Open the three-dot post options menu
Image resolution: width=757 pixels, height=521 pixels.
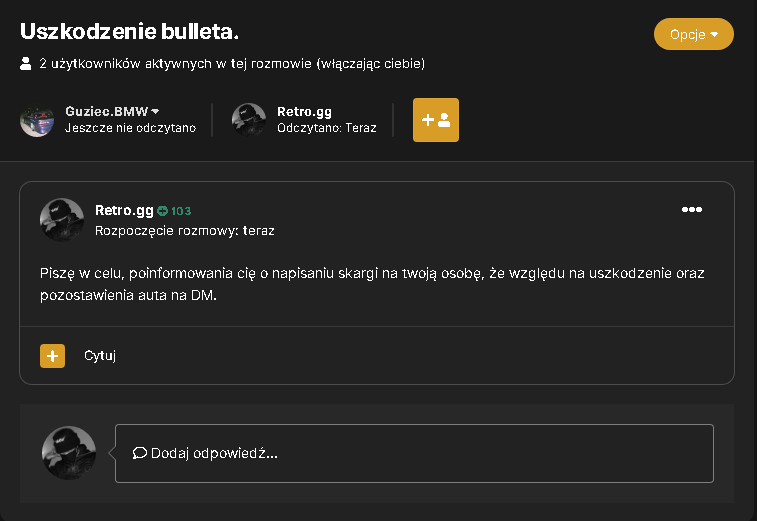691,210
